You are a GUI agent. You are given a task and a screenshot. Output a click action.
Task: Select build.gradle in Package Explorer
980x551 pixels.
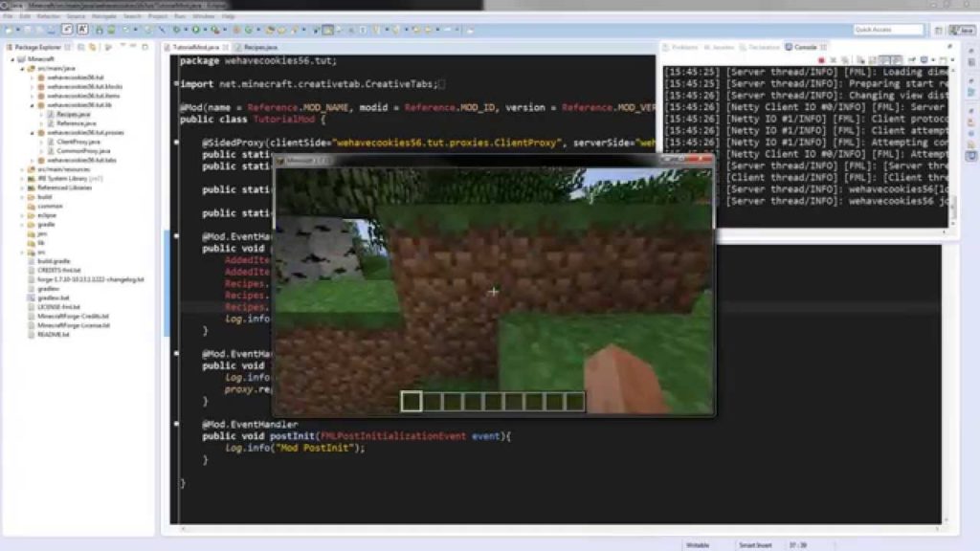(x=54, y=261)
